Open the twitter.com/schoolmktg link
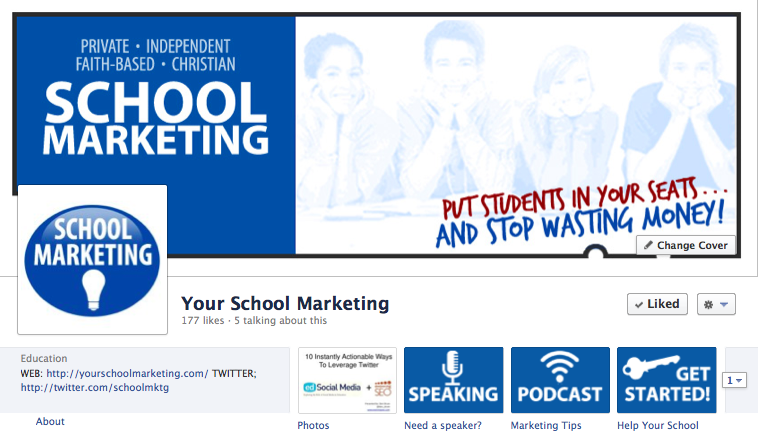The width and height of the screenshot is (758, 441). point(95,387)
